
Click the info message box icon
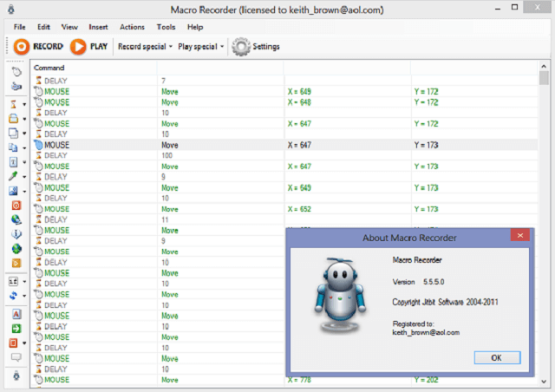pyautogui.click(x=16, y=234)
